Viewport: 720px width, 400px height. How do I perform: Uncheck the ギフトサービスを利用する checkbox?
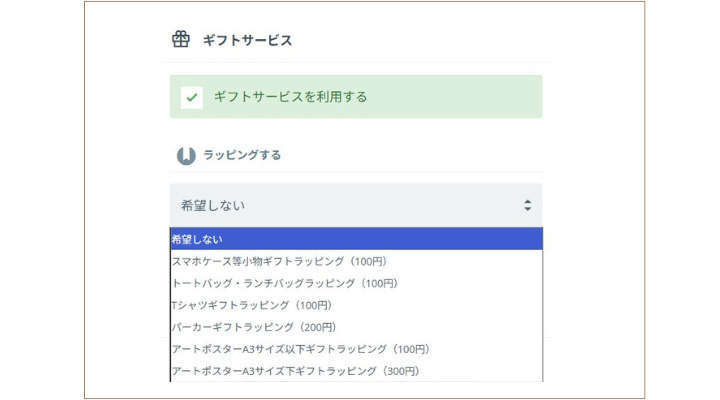[x=192, y=97]
